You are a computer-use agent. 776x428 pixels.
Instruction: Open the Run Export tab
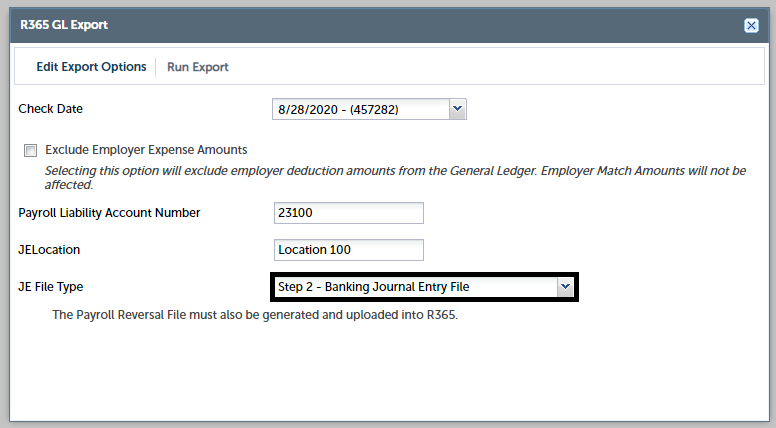[x=197, y=67]
